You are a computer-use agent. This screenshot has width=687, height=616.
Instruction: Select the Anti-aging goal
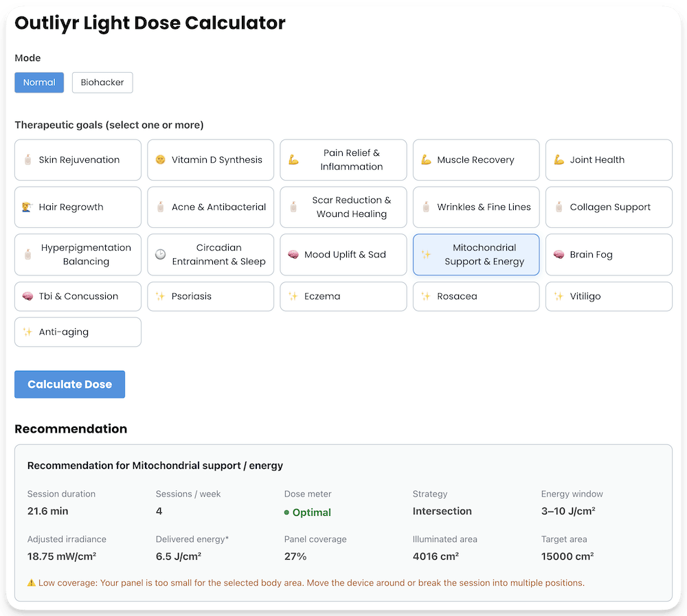[77, 332]
